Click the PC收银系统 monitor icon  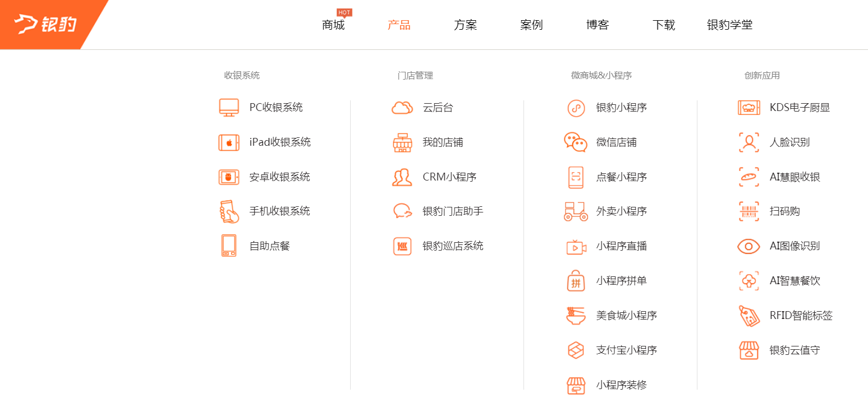pos(229,108)
